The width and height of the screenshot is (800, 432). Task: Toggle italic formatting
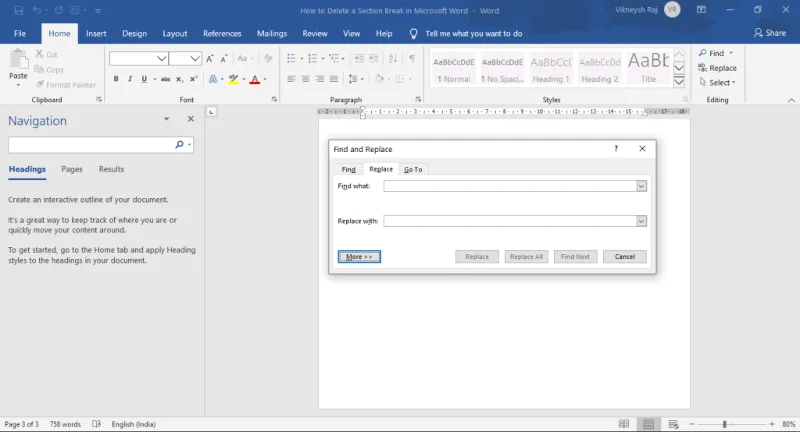(130, 79)
